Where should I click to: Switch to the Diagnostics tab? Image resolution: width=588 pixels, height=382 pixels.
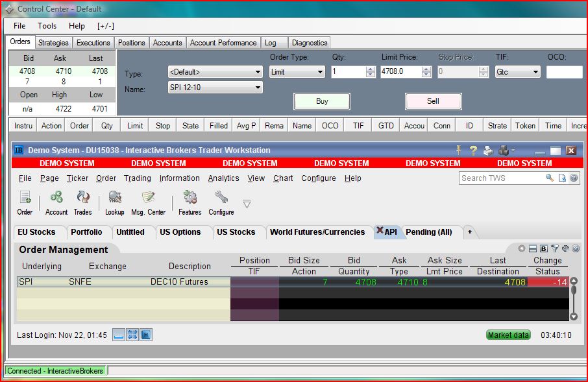(x=310, y=43)
